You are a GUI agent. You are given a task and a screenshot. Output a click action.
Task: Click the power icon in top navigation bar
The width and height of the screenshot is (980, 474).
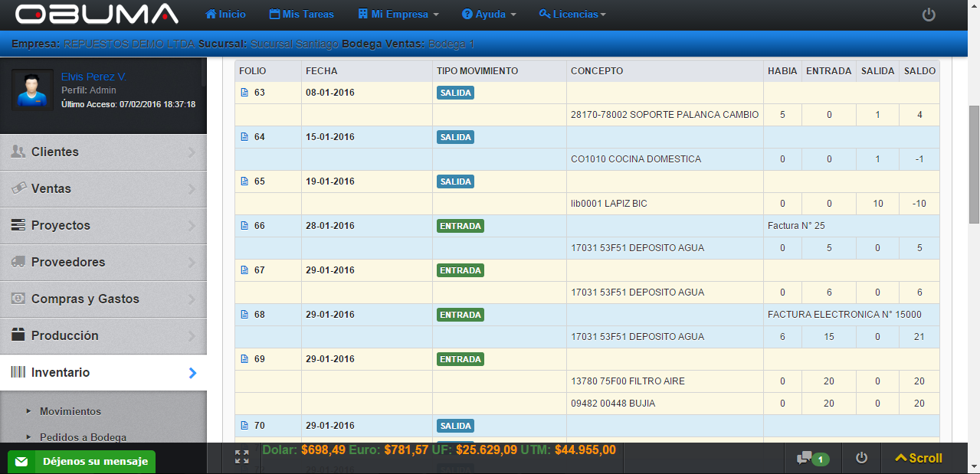929,15
